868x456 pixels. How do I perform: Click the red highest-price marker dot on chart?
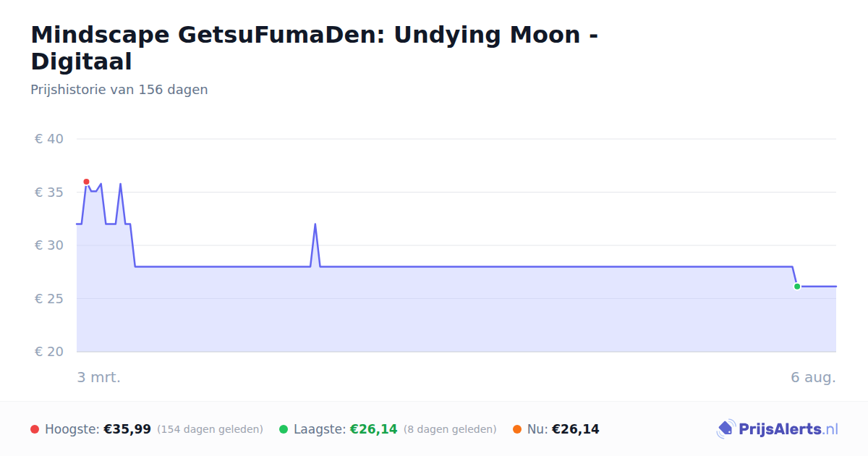tap(86, 182)
